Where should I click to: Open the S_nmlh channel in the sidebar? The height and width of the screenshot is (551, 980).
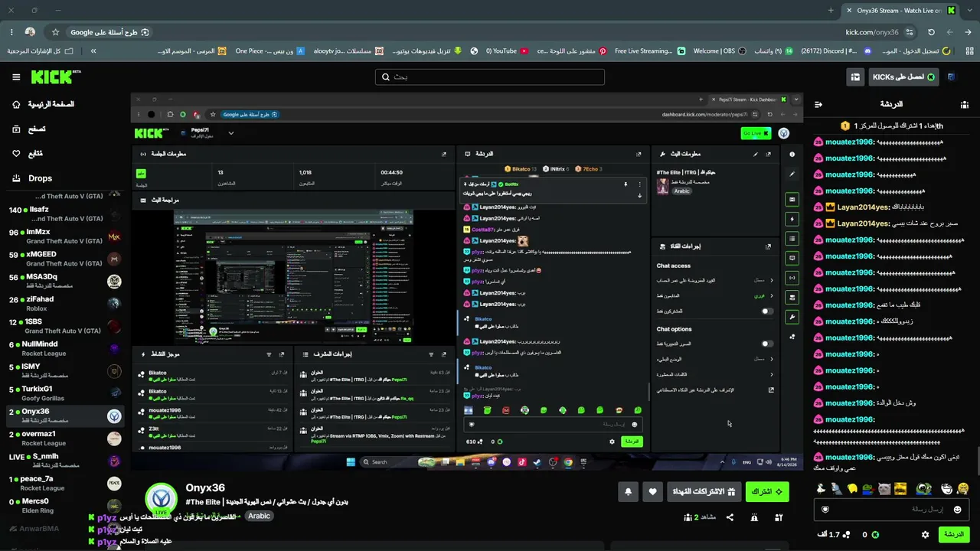pos(64,460)
